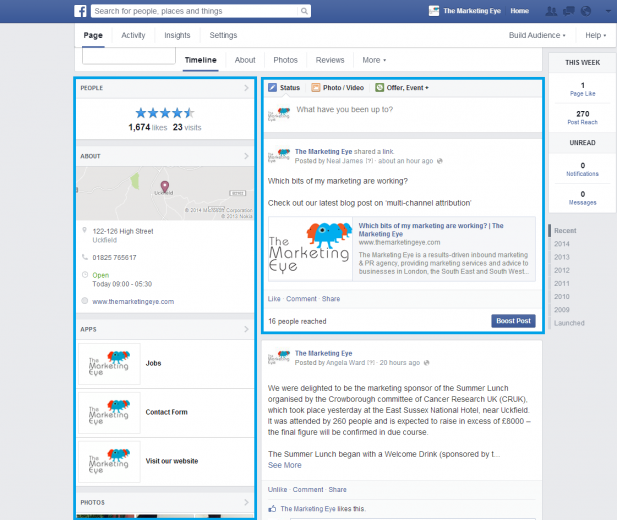Image resolution: width=617 pixels, height=520 pixels.
Task: Click Comment on Angela Ward post
Action: tap(308, 490)
